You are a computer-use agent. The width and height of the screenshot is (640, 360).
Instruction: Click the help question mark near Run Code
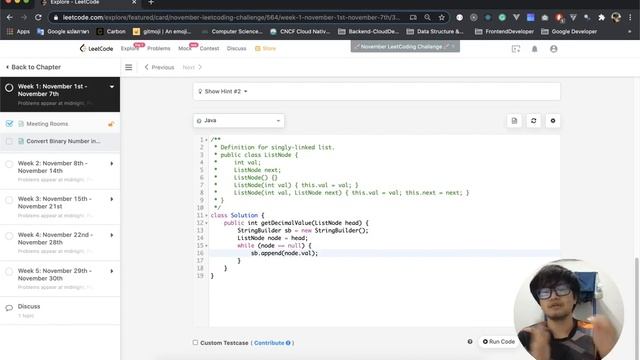point(470,342)
